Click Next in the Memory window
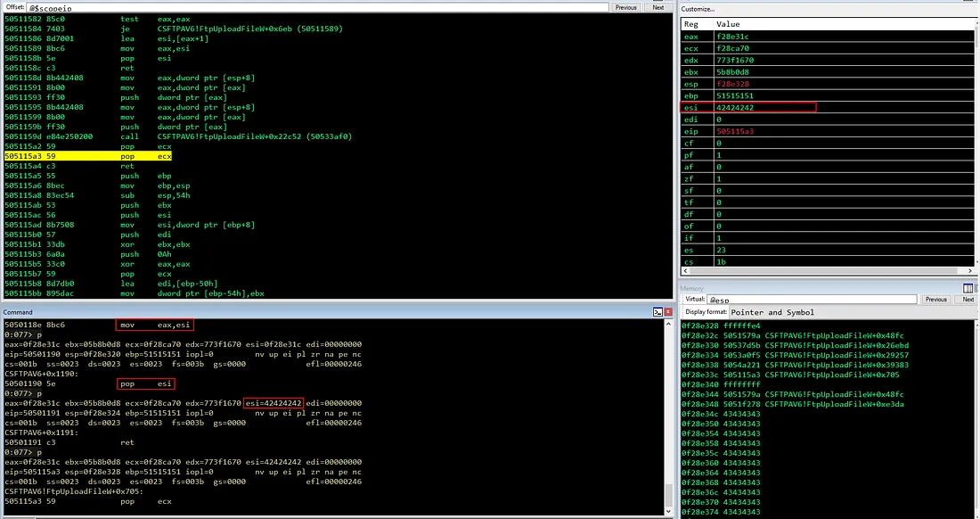Screen dimensions: 980x519 tap(968, 300)
